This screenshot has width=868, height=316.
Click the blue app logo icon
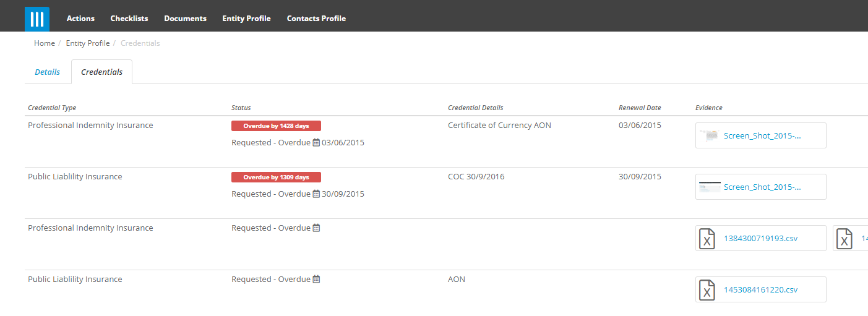[37, 19]
